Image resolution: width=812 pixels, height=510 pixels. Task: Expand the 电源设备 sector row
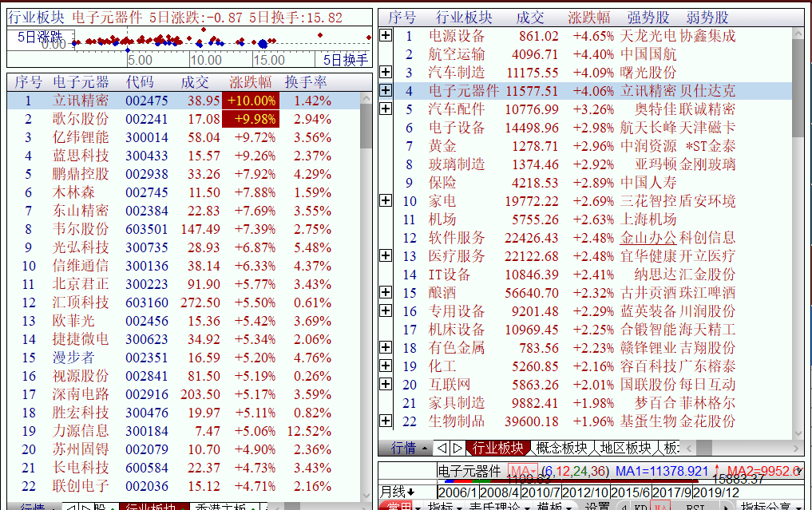click(x=386, y=36)
